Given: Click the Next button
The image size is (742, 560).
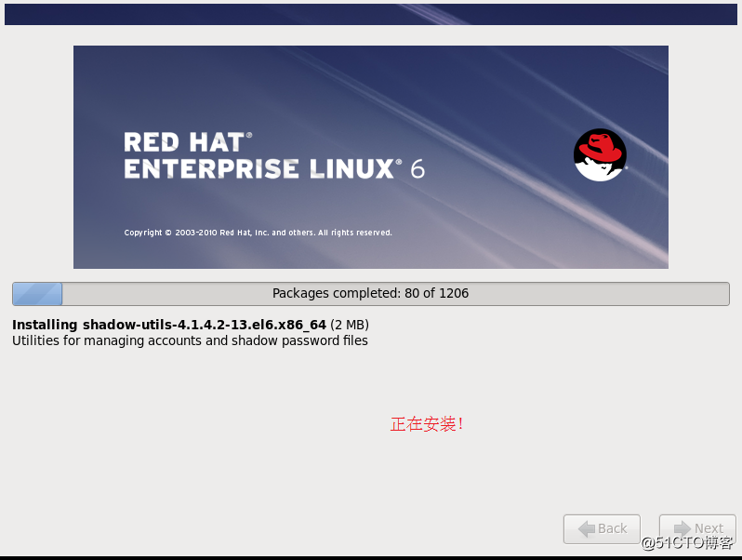Looking at the screenshot, I should point(697,528).
